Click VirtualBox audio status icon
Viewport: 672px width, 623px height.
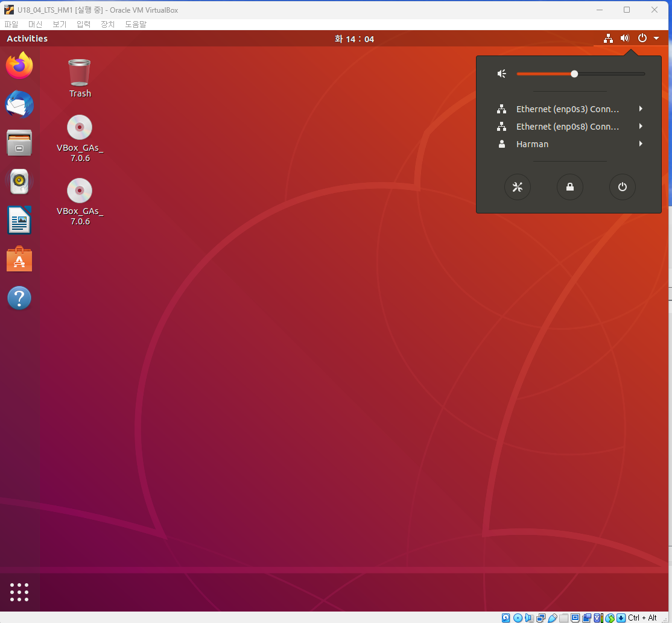click(529, 618)
